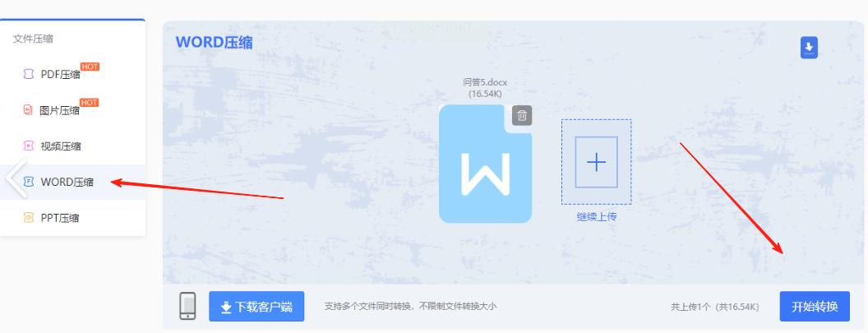Start conversion with 开始转换 button

pyautogui.click(x=815, y=307)
